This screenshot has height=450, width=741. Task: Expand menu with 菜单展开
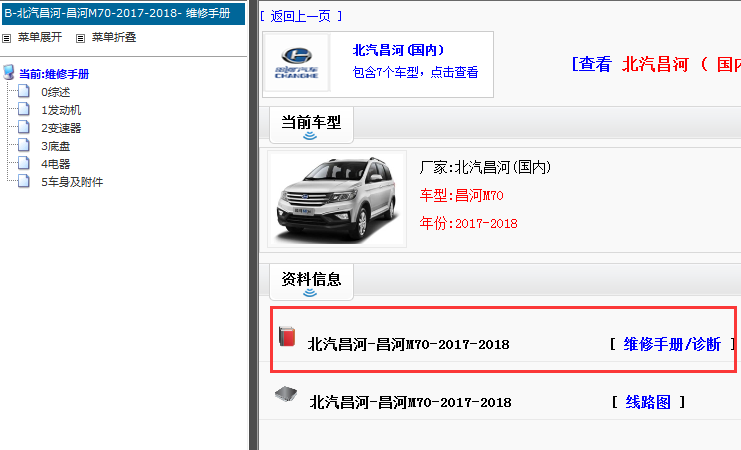(40, 37)
